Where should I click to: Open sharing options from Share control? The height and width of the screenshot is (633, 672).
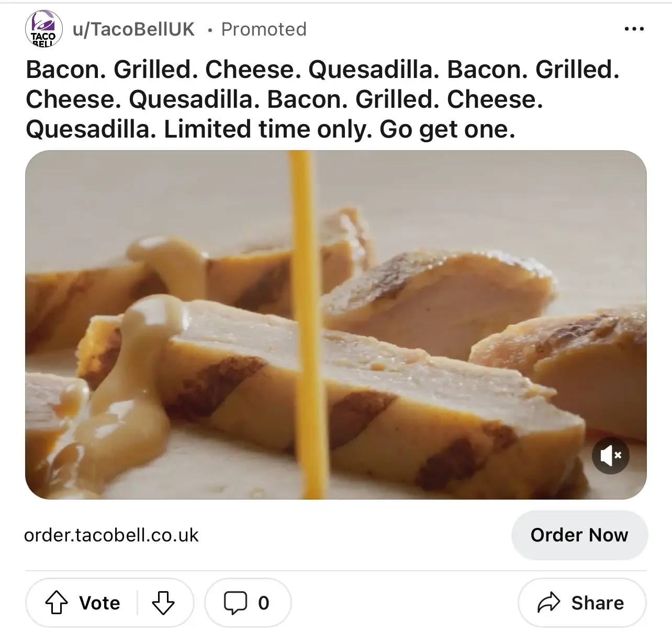pyautogui.click(x=582, y=603)
